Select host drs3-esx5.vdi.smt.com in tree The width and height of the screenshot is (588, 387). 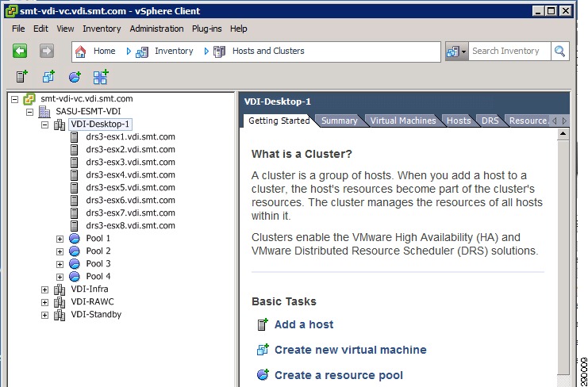[130, 188]
